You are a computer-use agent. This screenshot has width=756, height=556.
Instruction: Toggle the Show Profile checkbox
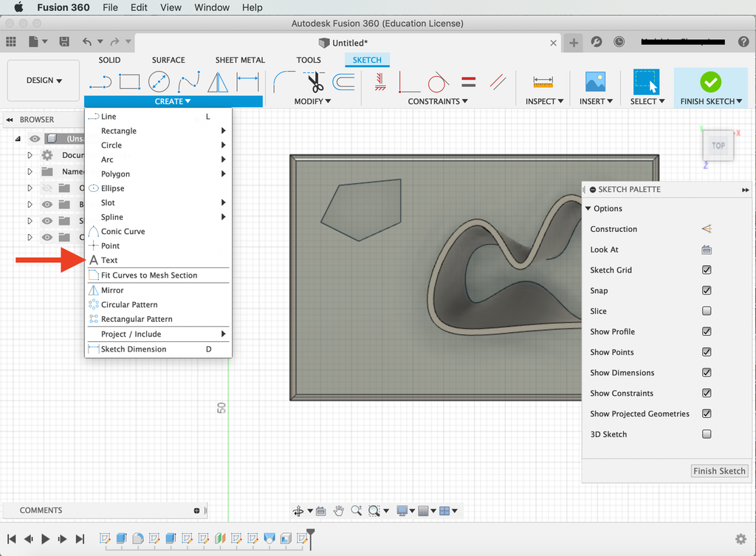(707, 332)
